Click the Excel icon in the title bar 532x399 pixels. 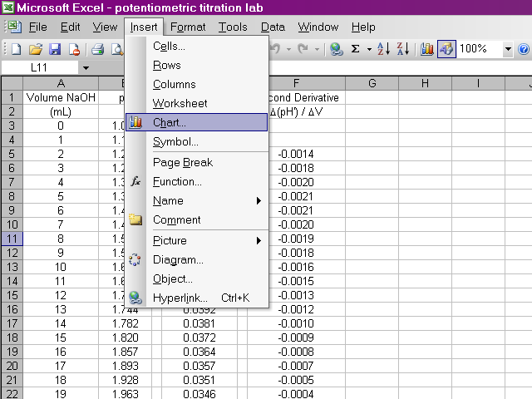7,7
